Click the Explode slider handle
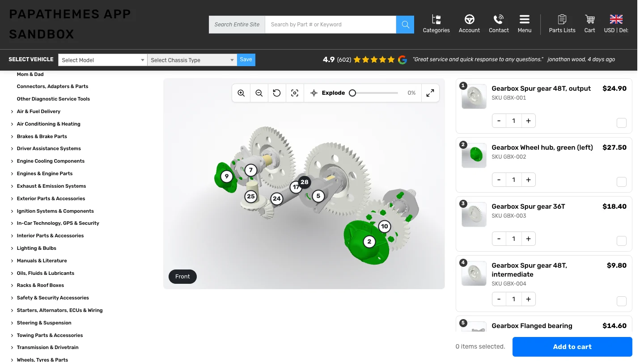 click(x=352, y=93)
